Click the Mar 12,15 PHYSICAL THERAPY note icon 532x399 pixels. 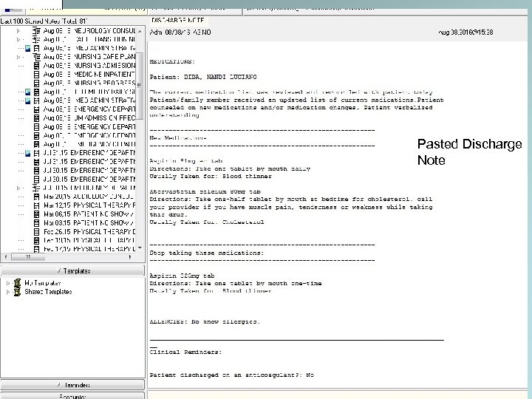pos(37,205)
